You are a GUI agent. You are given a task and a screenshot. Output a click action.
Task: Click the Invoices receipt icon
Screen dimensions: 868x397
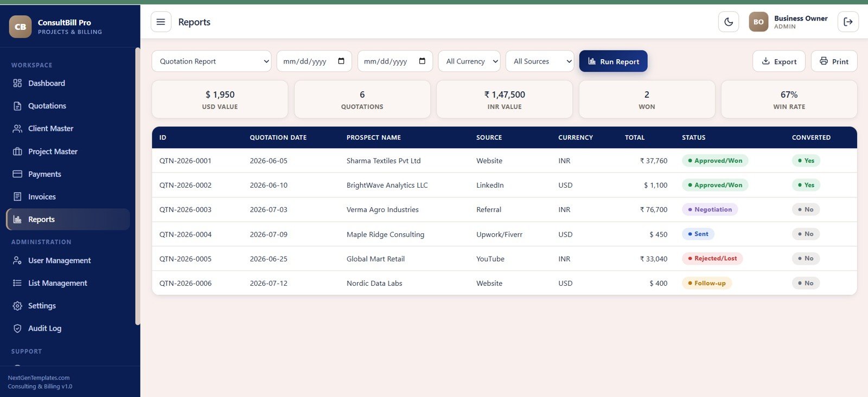[17, 197]
